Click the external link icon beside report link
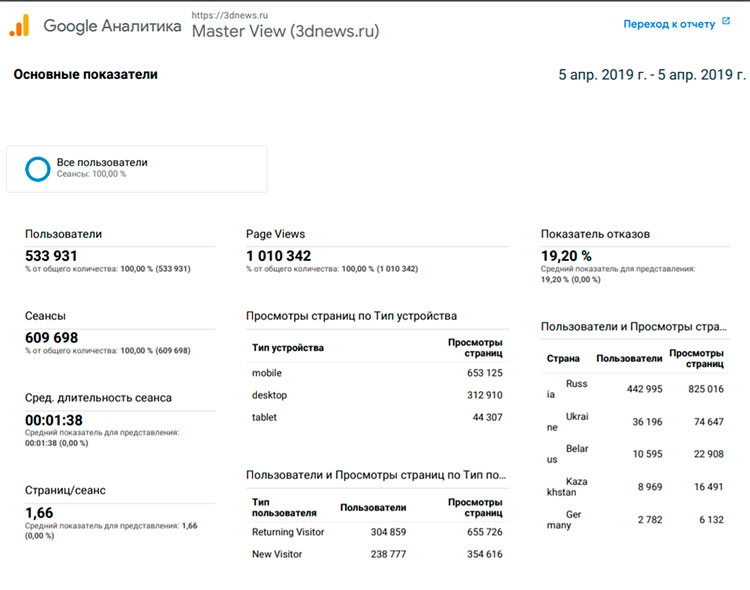The image size is (750, 590). pyautogui.click(x=726, y=22)
